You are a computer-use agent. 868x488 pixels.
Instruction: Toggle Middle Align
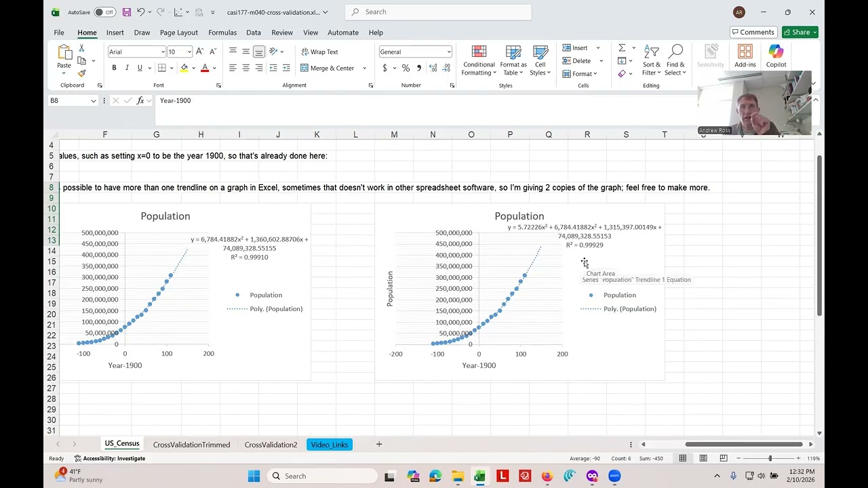[x=245, y=52]
